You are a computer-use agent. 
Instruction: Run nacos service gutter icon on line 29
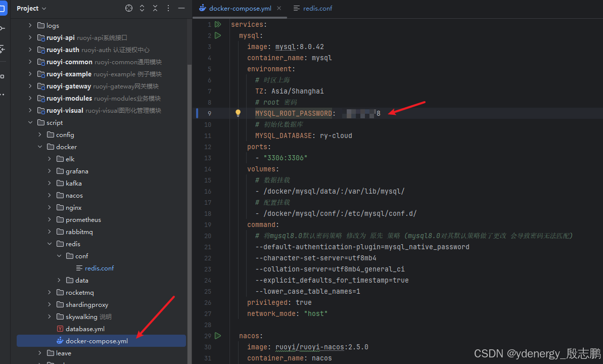[x=218, y=336]
